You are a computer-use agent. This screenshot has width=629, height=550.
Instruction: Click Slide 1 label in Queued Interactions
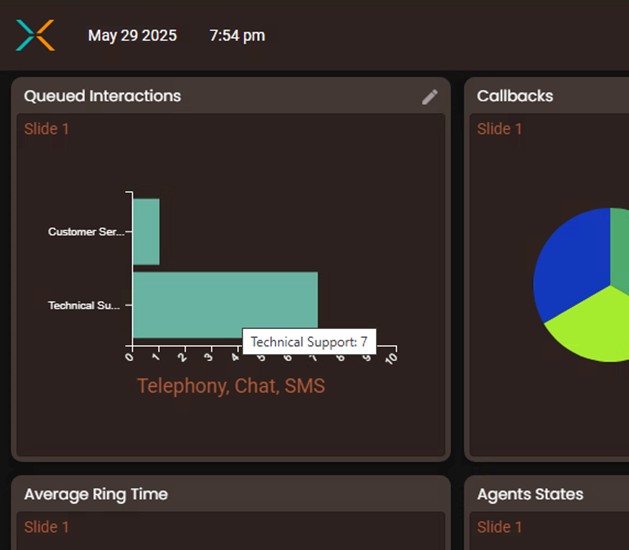click(47, 129)
